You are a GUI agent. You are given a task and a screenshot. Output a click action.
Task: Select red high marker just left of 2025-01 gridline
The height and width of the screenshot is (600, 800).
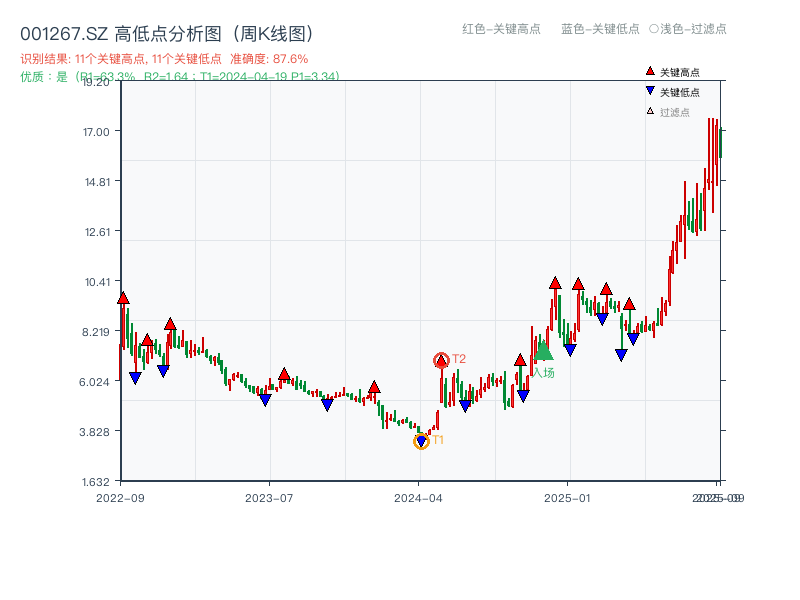[x=555, y=283]
